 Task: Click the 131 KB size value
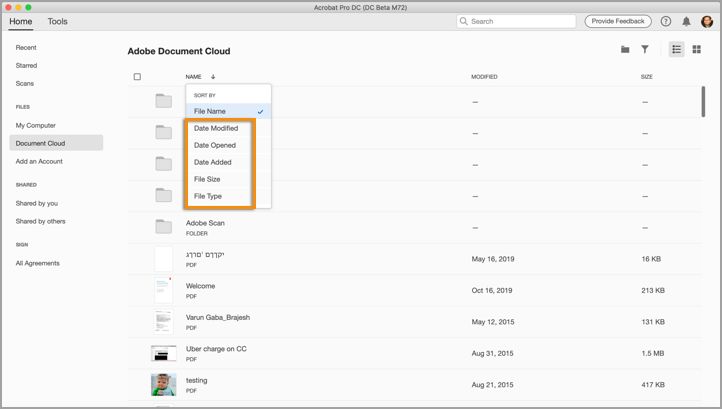(653, 322)
